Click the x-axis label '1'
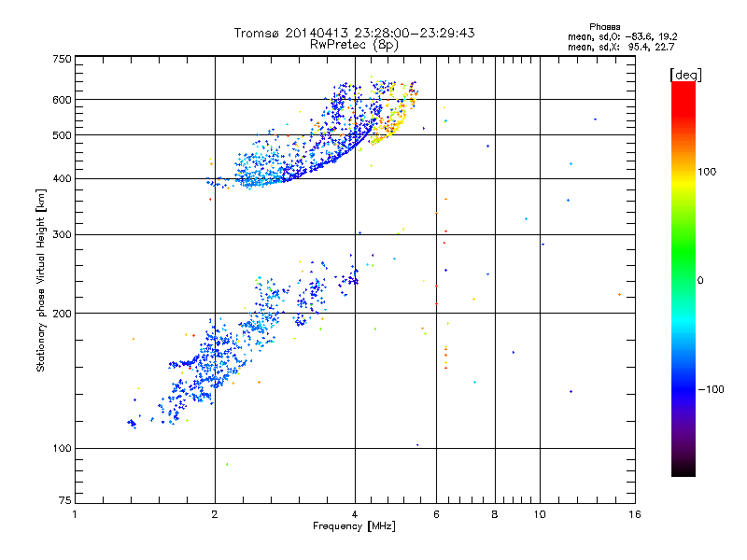747x560 pixels. pos(75,514)
